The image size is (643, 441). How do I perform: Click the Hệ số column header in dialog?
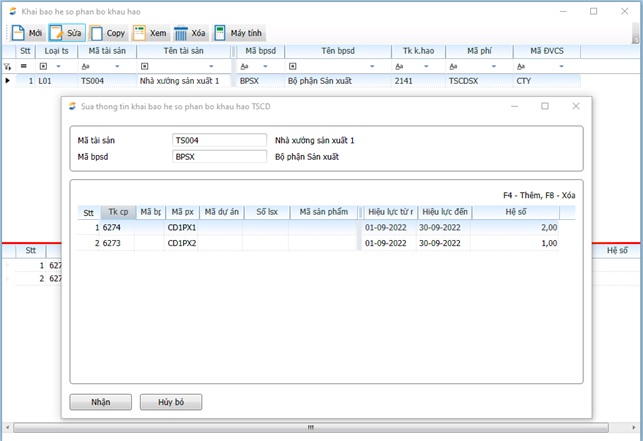click(516, 212)
